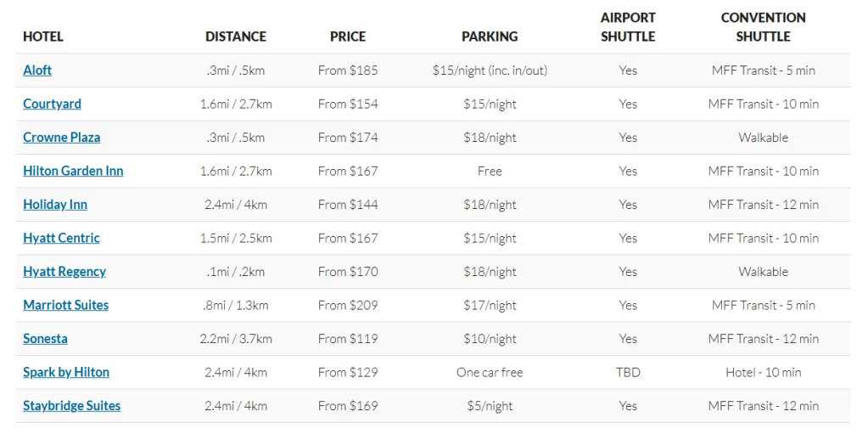Click Hilton Garden Inn's Free parking cell
Viewport: 868px width, 434px height.
click(x=490, y=171)
